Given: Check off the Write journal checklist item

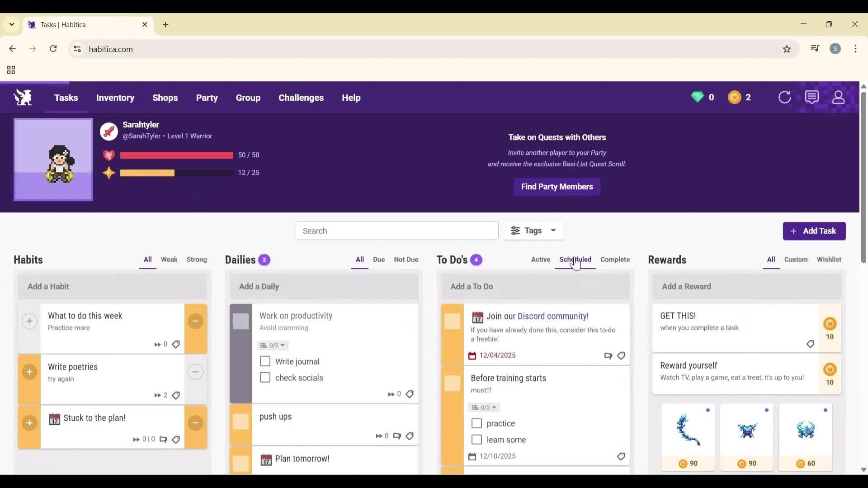Looking at the screenshot, I should pos(265,361).
